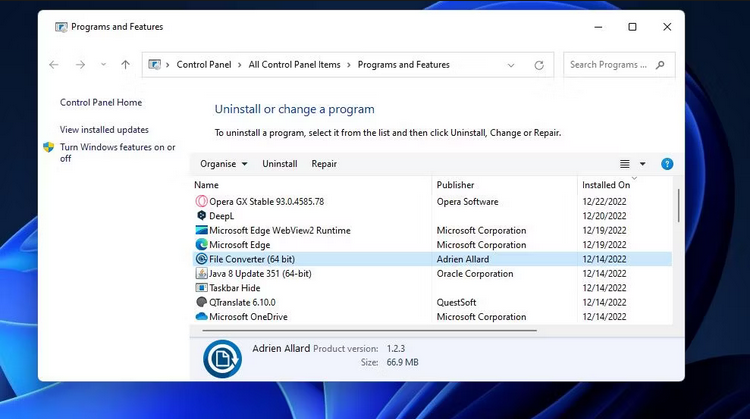Viewport: 750px width, 419px height.
Task: Select the DeepL program name
Action: (221, 216)
